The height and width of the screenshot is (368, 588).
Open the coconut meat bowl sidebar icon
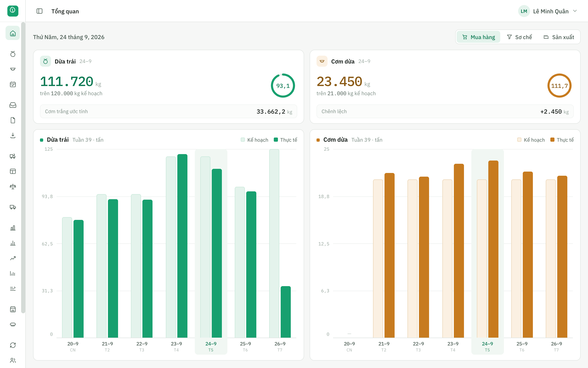[x=13, y=69]
